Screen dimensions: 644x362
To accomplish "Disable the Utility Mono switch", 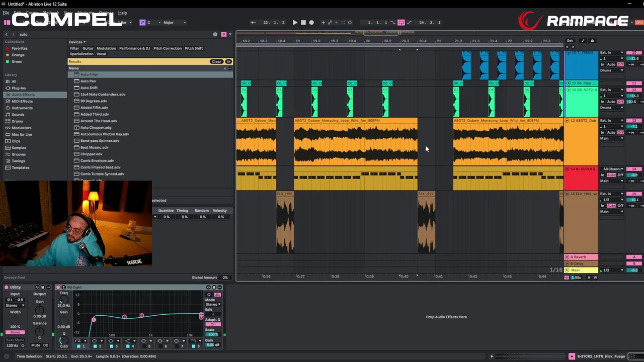I will point(15,332).
